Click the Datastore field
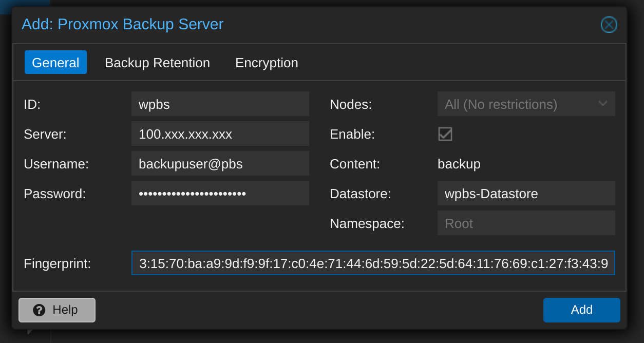This screenshot has height=343, width=644. (x=526, y=194)
